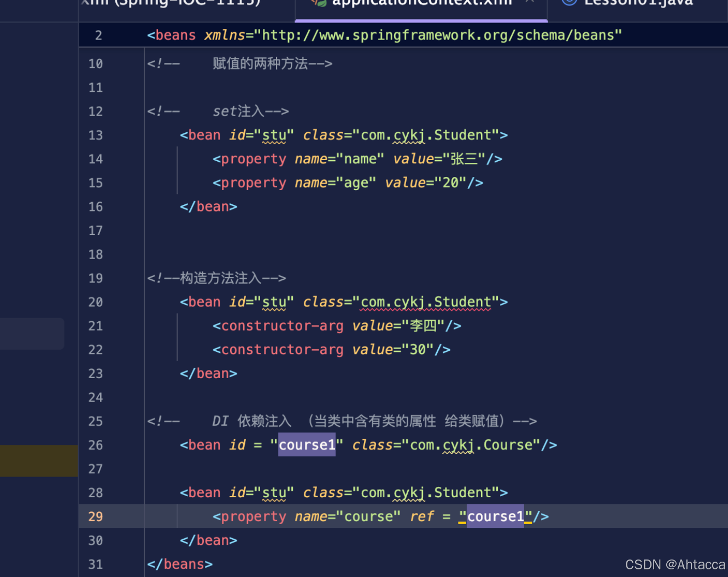This screenshot has width=728, height=577.
Task: Click id value "stu" on line 28
Action: pos(274,493)
